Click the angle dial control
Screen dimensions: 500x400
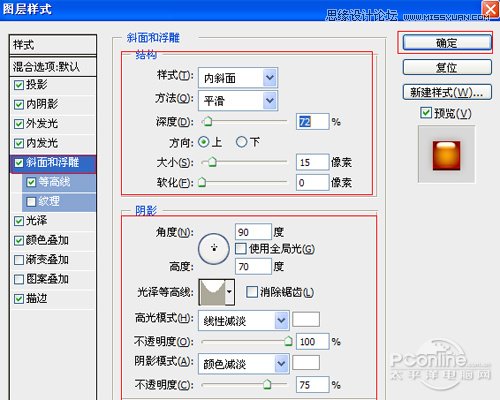pos(214,249)
